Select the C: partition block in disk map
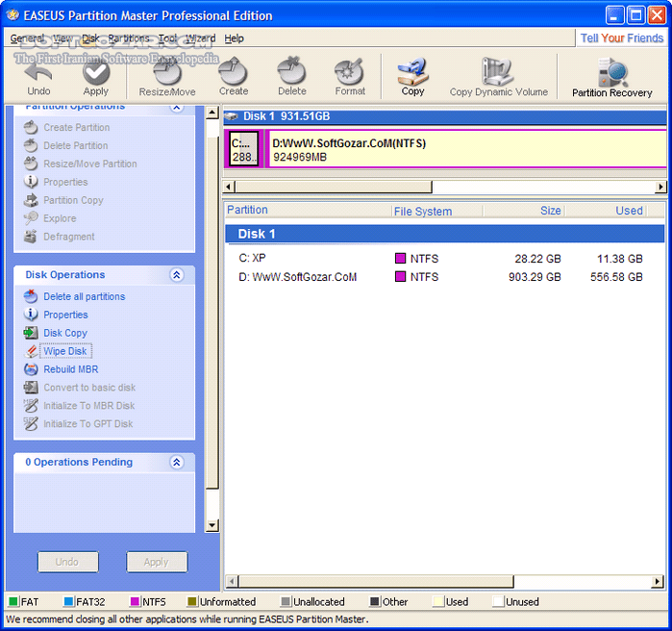The image size is (672, 631). (244, 149)
